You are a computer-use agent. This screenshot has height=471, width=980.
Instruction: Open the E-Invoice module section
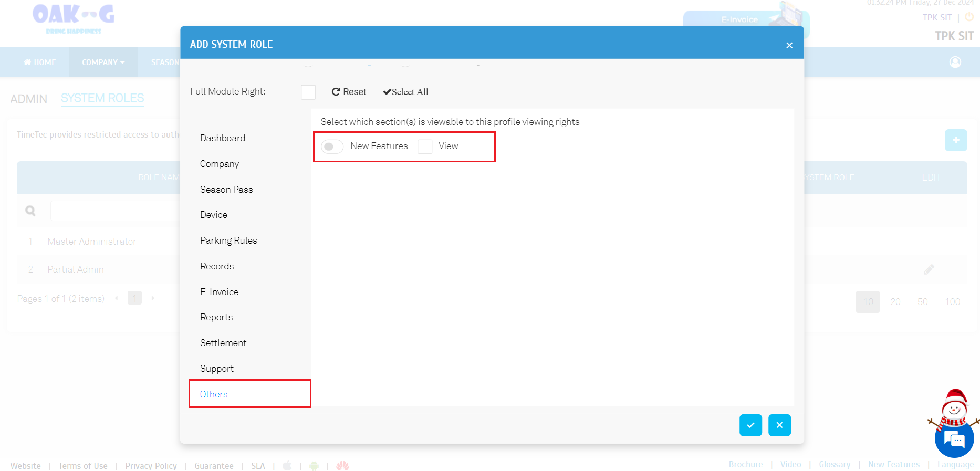tap(219, 292)
